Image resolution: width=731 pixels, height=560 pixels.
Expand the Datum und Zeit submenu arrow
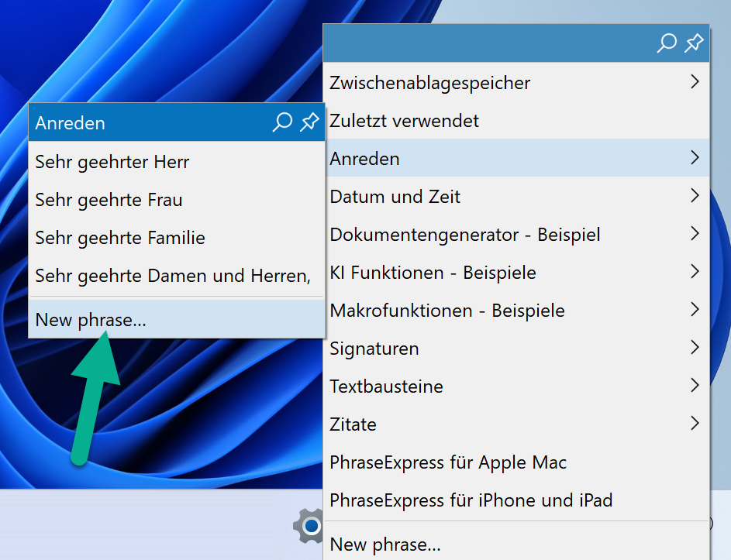tap(694, 197)
